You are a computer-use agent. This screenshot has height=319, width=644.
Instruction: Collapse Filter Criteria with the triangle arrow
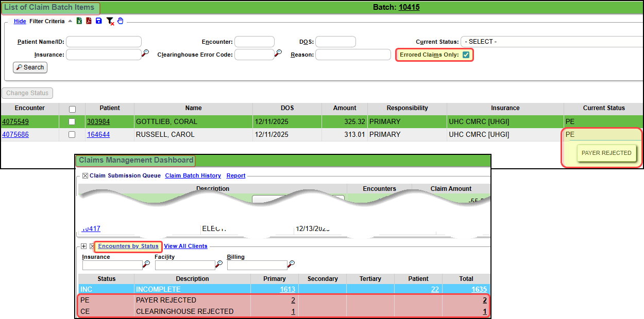coord(70,21)
